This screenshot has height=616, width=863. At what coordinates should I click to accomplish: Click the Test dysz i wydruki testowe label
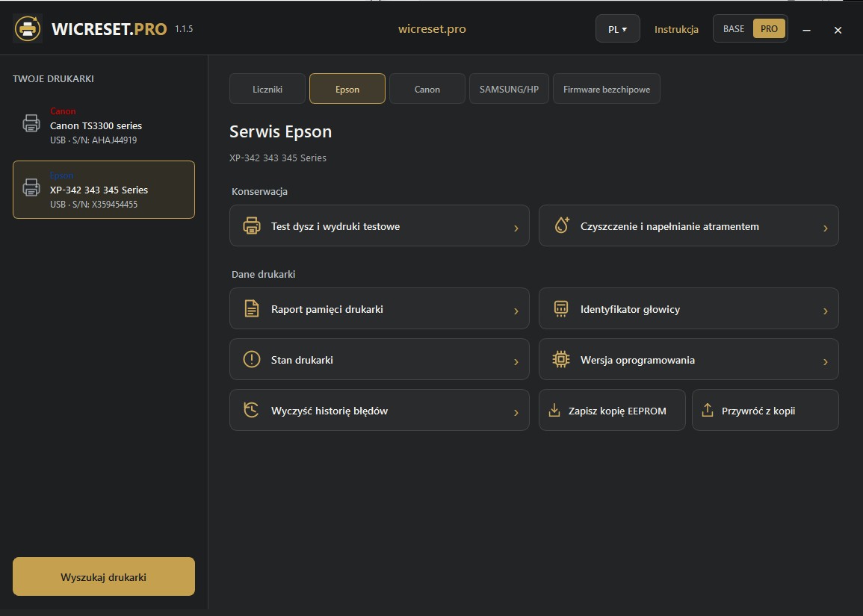tap(335, 226)
